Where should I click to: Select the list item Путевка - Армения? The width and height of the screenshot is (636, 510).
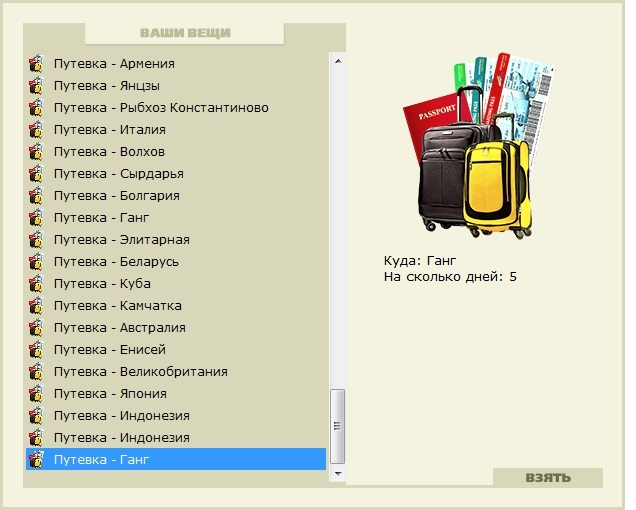[x=176, y=64]
